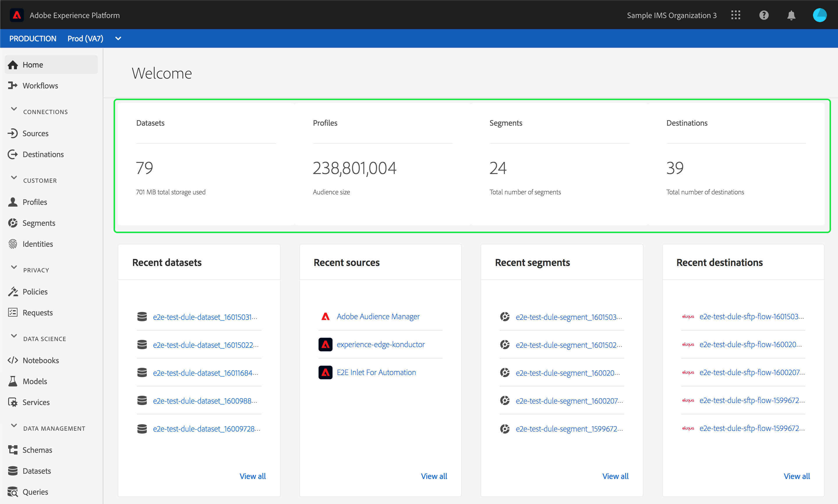Collapse the CUSTOMER section chevron
The image size is (838, 504).
pyautogui.click(x=14, y=178)
